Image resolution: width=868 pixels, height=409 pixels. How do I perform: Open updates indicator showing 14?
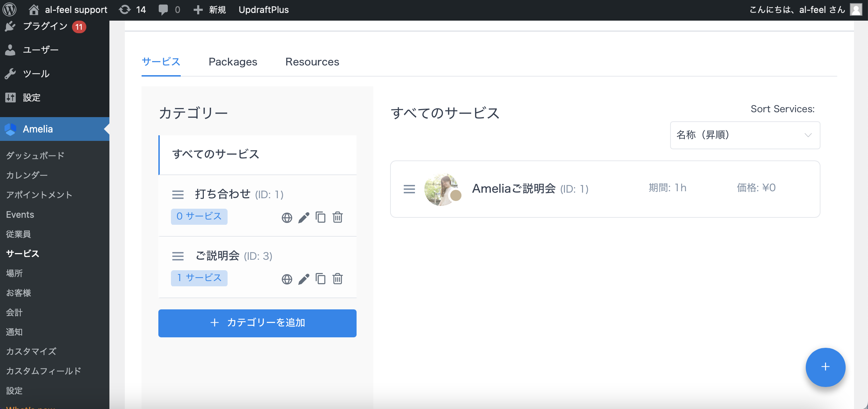point(133,9)
